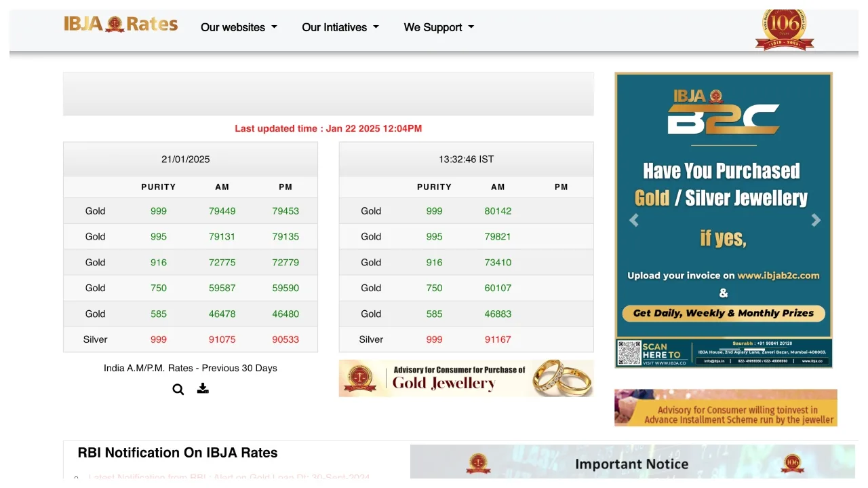The height and width of the screenshot is (488, 868).
Task: Open the Our Intiatives dropdown menu
Action: pos(340,27)
